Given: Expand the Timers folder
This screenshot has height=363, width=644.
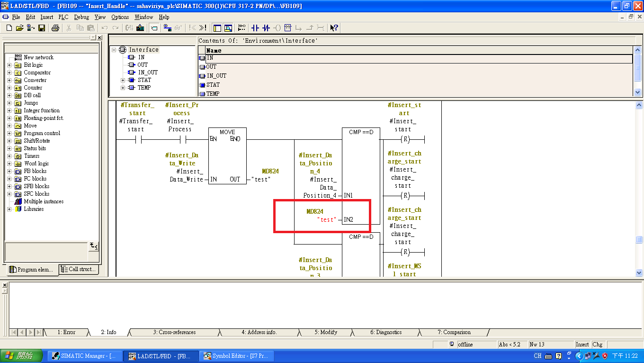Looking at the screenshot, I should click(x=9, y=156).
